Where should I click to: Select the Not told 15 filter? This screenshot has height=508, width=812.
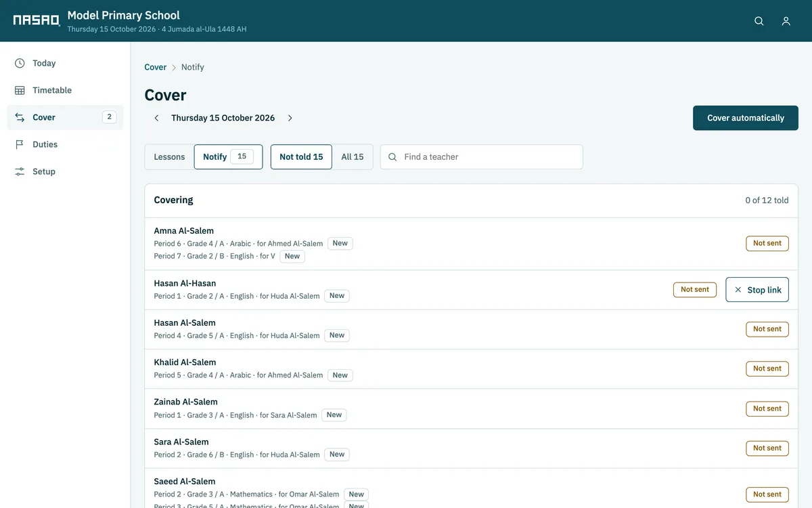pos(301,156)
